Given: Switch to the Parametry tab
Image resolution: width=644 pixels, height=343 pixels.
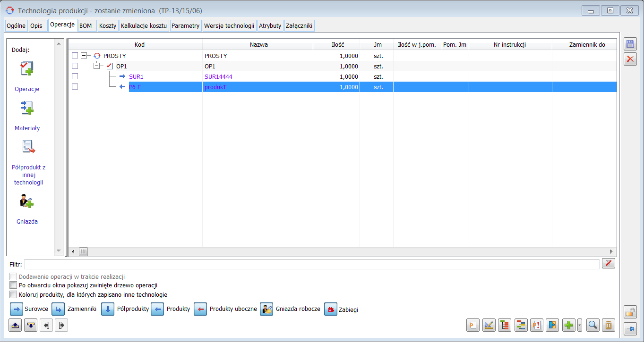Looking at the screenshot, I should [186, 26].
